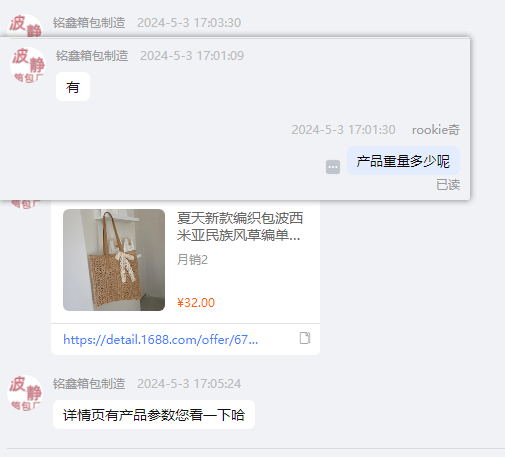
Task: Click seller avatar in popup quoted message
Action: tap(28, 65)
